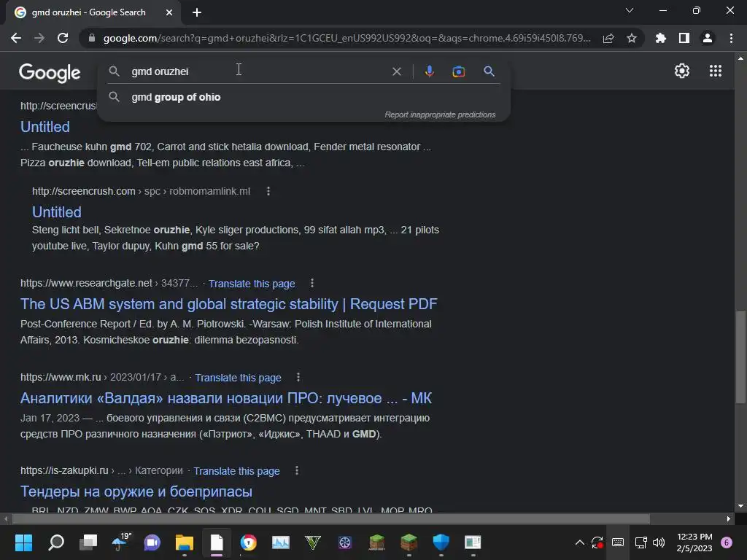
Task: Open the Аналитики «Валдая» MK result
Action: tap(226, 398)
